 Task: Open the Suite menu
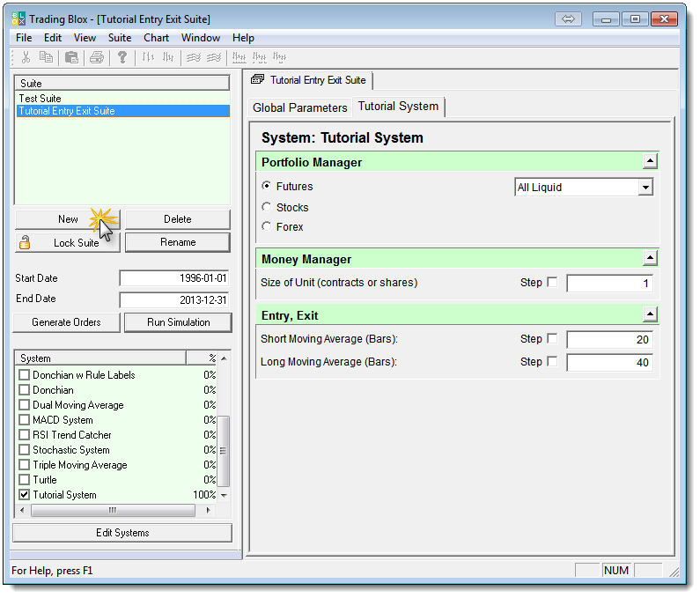(x=120, y=38)
